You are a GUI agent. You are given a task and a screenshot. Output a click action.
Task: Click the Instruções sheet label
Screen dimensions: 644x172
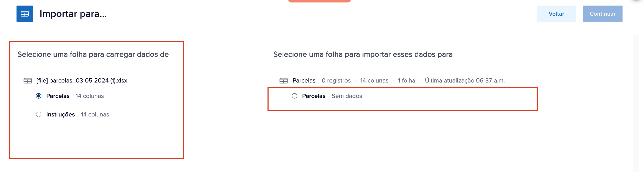60,114
